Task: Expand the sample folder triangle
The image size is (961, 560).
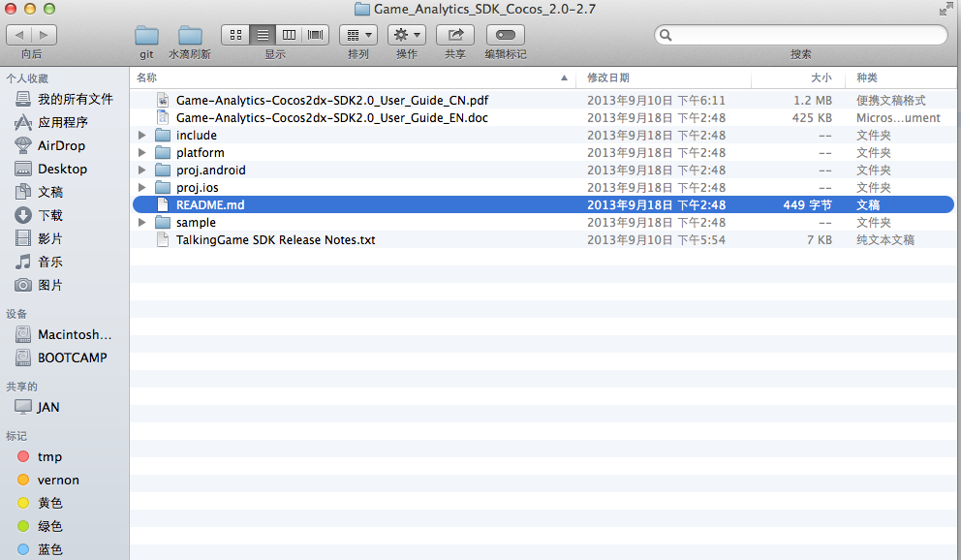Action: coord(142,223)
